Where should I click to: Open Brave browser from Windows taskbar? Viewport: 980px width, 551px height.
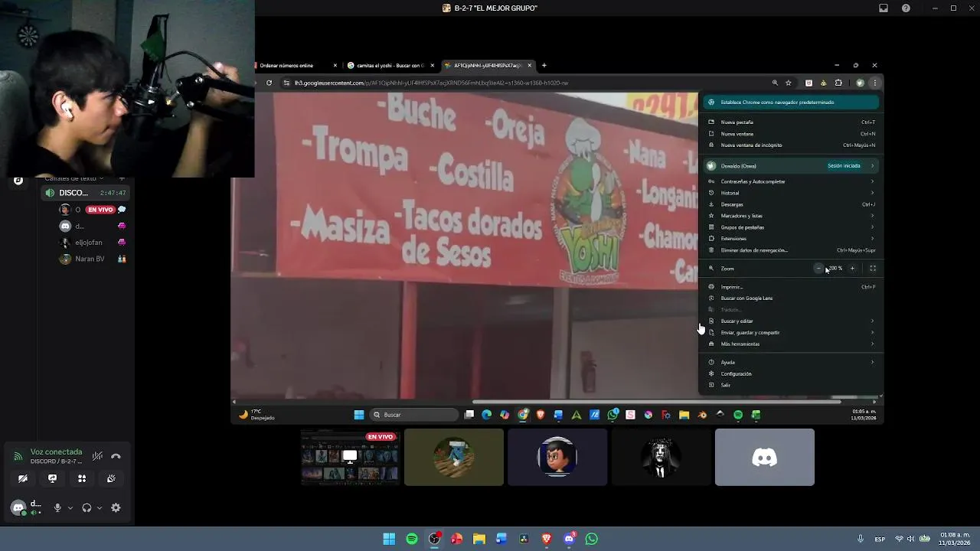pos(547,539)
